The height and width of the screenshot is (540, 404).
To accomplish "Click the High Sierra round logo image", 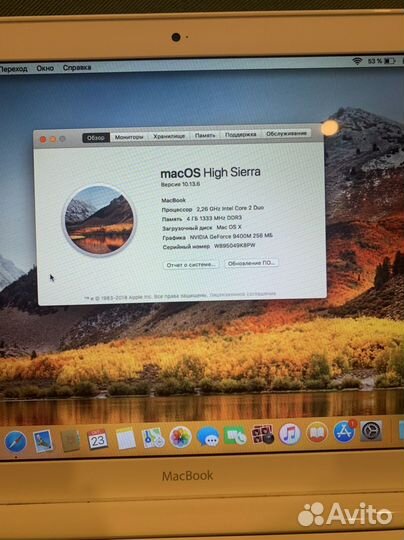I will tap(100, 220).
